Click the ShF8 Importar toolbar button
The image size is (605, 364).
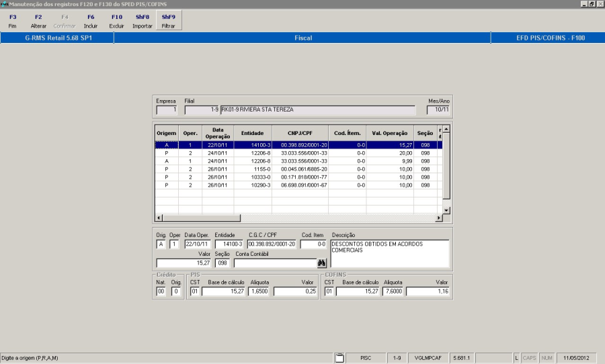click(x=143, y=21)
